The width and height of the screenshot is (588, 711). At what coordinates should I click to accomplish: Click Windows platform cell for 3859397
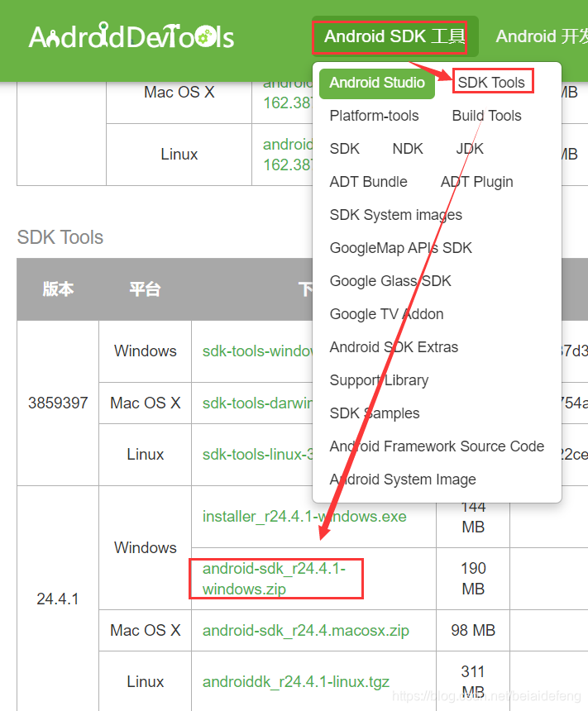pos(146,351)
